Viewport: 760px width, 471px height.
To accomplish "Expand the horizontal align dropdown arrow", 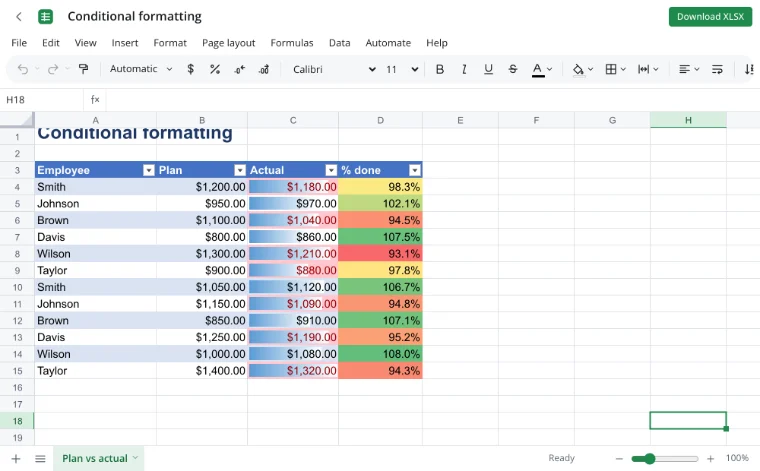I will click(x=697, y=69).
